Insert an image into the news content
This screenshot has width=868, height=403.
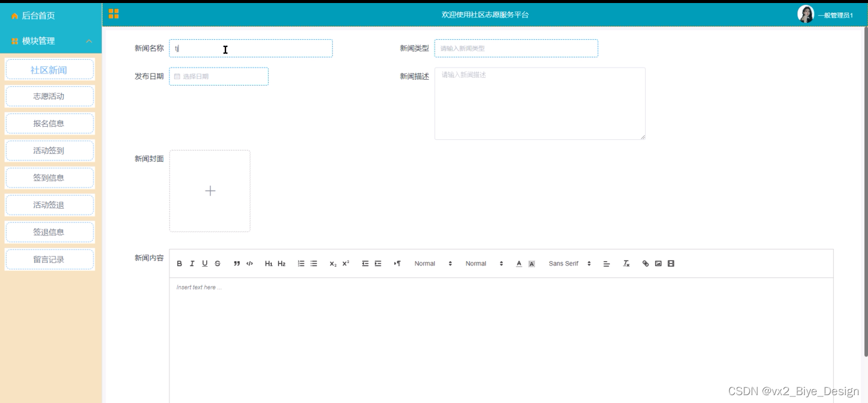(658, 264)
